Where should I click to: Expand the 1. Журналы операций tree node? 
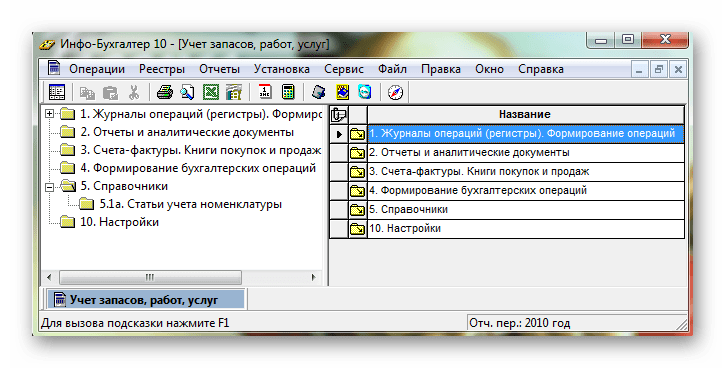point(49,113)
